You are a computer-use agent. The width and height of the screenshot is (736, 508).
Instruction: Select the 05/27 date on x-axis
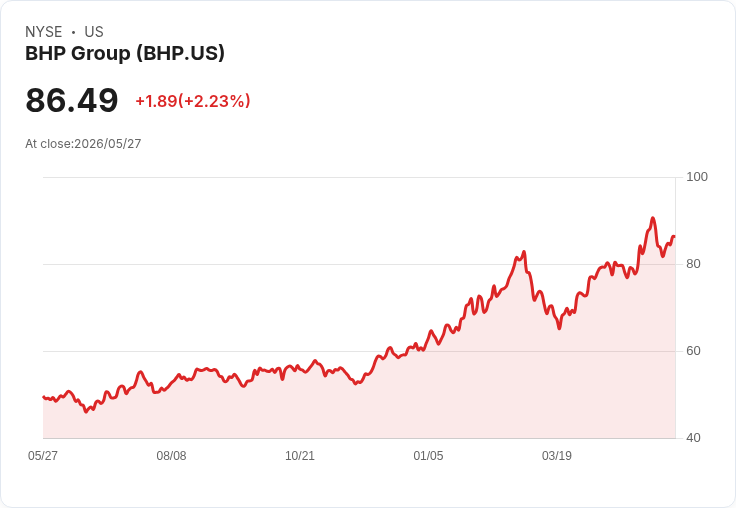[43, 455]
